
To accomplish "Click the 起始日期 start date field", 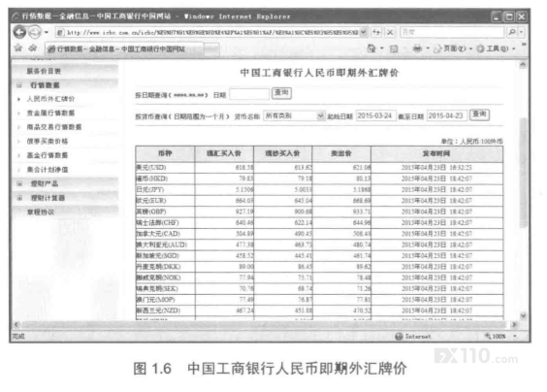I will click(375, 115).
